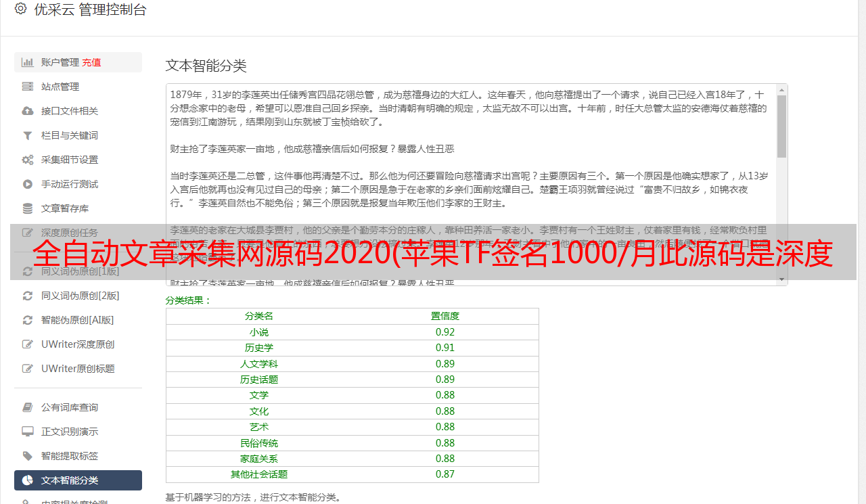Click the bar chart icon for 账户管理

[x=28, y=62]
